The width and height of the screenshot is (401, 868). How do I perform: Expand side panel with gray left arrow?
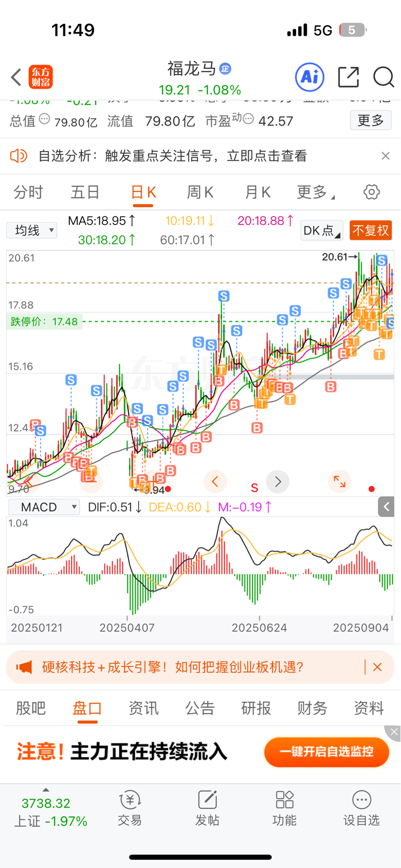[386, 507]
